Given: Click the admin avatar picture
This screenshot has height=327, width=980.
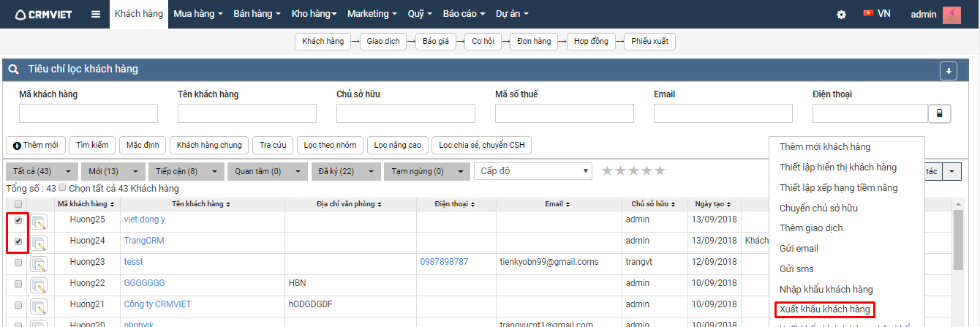Looking at the screenshot, I should [x=951, y=15].
